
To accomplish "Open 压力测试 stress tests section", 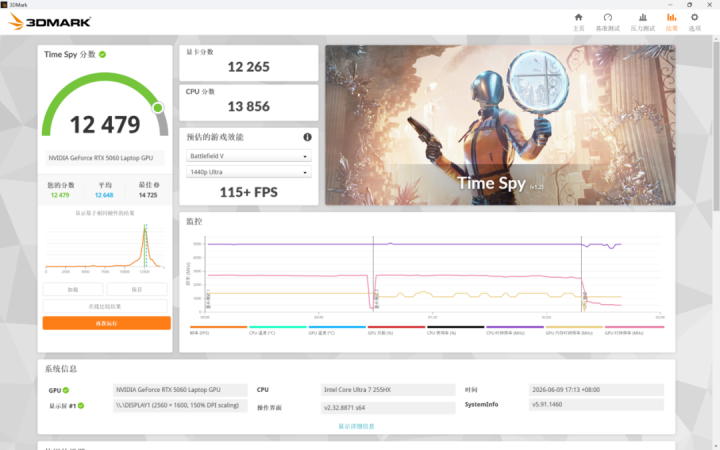I will 642,22.
